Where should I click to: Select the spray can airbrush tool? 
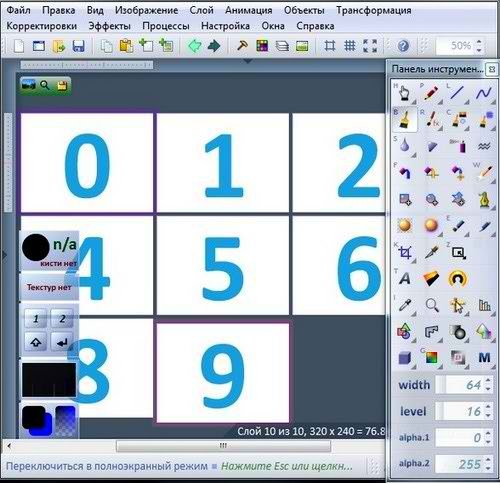[458, 146]
